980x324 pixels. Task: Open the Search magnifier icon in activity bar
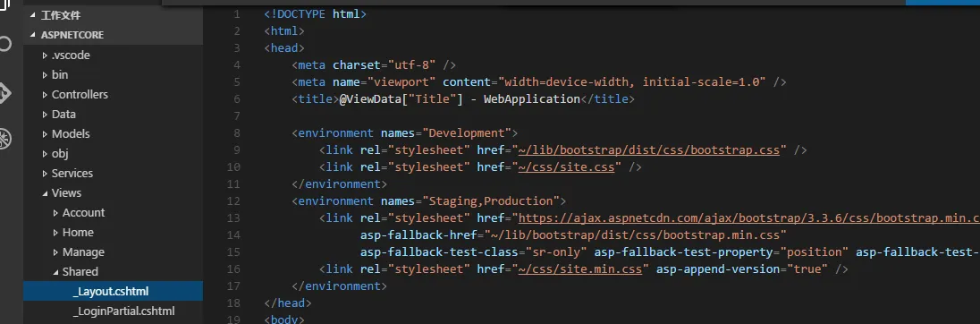coord(4,45)
